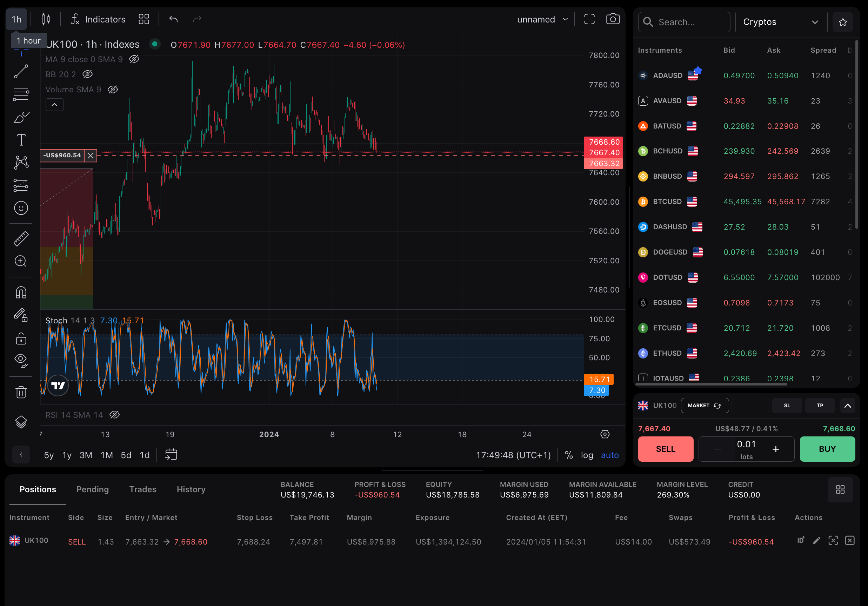Open the emoji icons tool
This screenshot has width=868, height=606.
21,208
